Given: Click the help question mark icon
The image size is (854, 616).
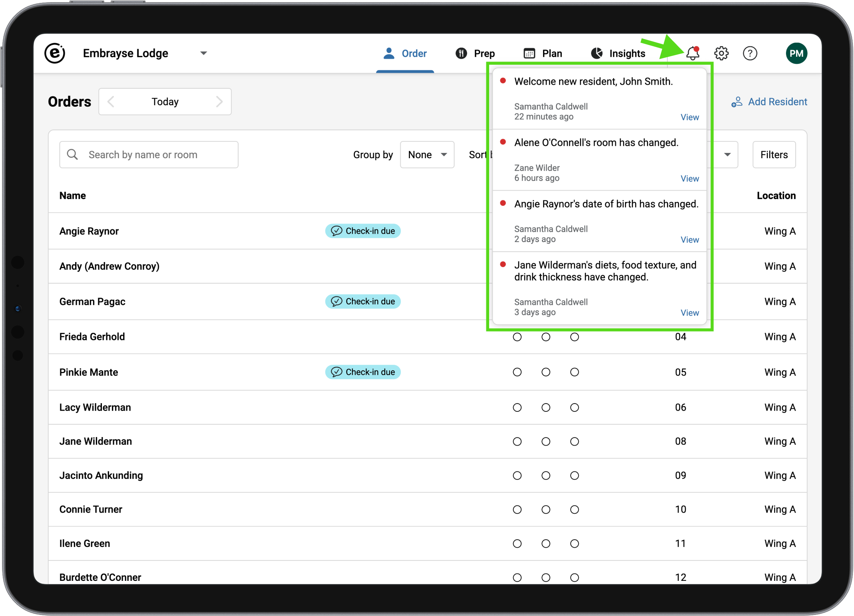Looking at the screenshot, I should pyautogui.click(x=750, y=53).
